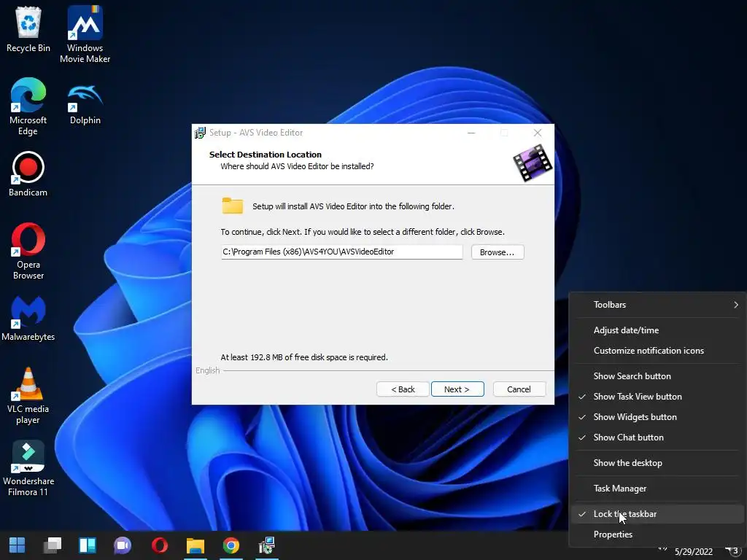Toggle Lock the taskbar option
This screenshot has height=560, width=747.
coord(657,514)
